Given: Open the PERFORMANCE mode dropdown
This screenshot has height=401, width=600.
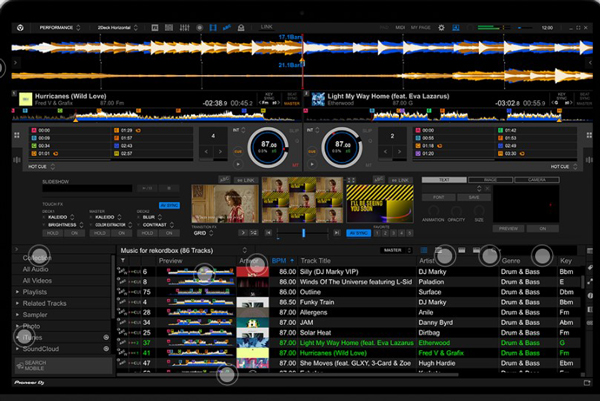Looking at the screenshot, I should [60, 28].
